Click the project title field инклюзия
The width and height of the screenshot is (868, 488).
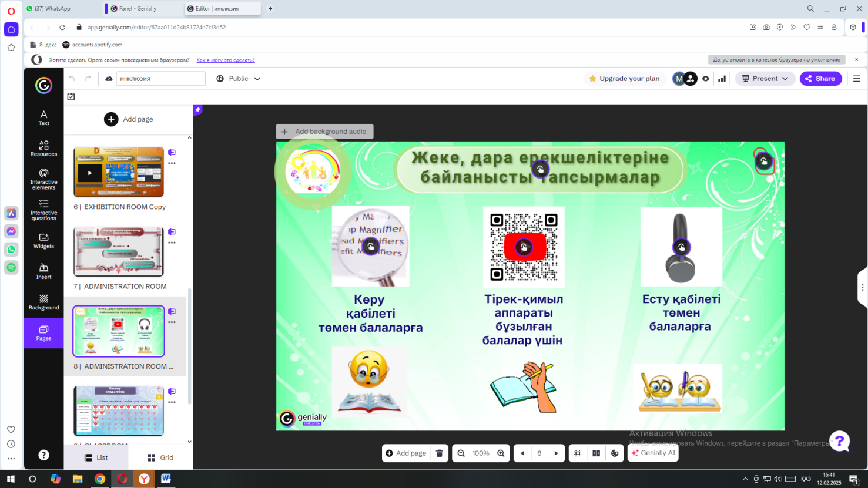[160, 79]
